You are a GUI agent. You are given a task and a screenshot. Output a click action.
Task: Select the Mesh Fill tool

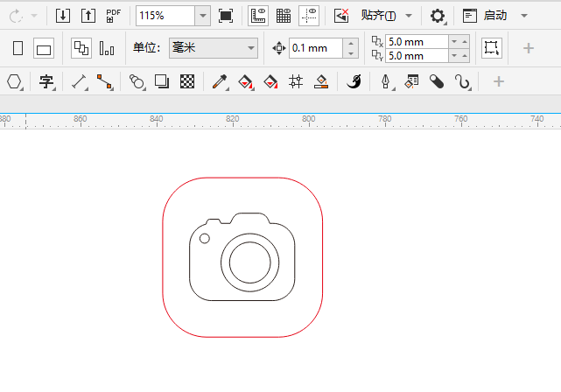(296, 82)
